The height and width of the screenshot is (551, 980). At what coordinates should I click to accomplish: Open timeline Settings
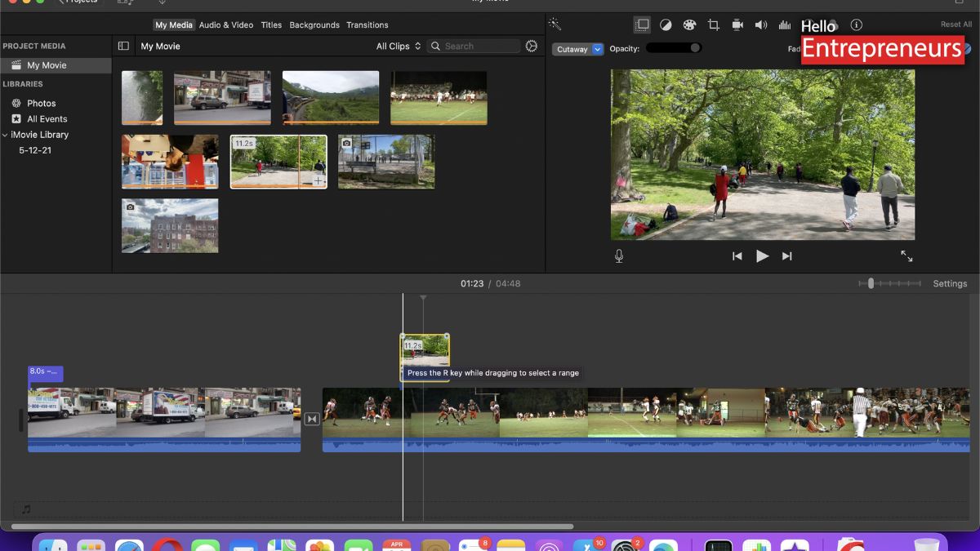pyautogui.click(x=950, y=284)
